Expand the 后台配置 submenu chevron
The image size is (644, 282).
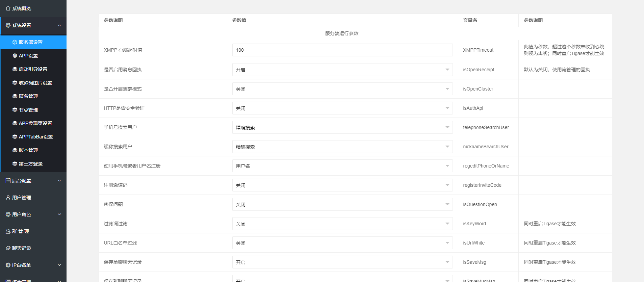(x=59, y=181)
